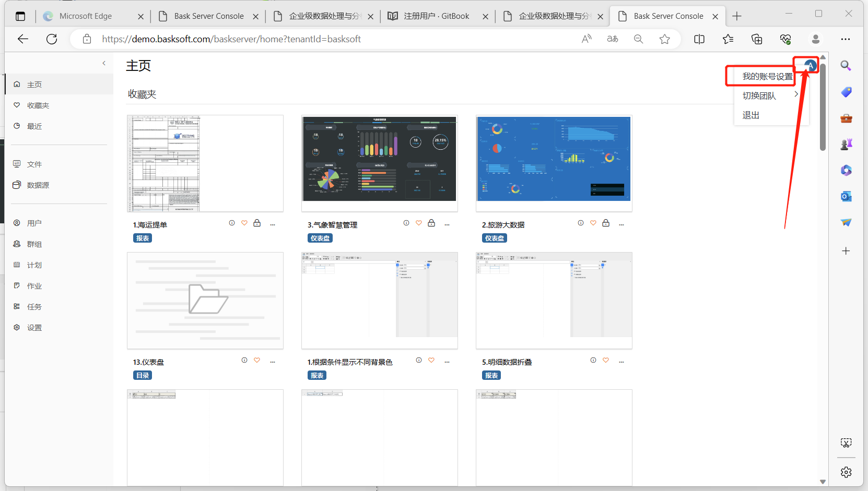The height and width of the screenshot is (491, 868).
Task: Open the 1.根据条件显示不同背景色 report thumbnail
Action: tap(380, 301)
